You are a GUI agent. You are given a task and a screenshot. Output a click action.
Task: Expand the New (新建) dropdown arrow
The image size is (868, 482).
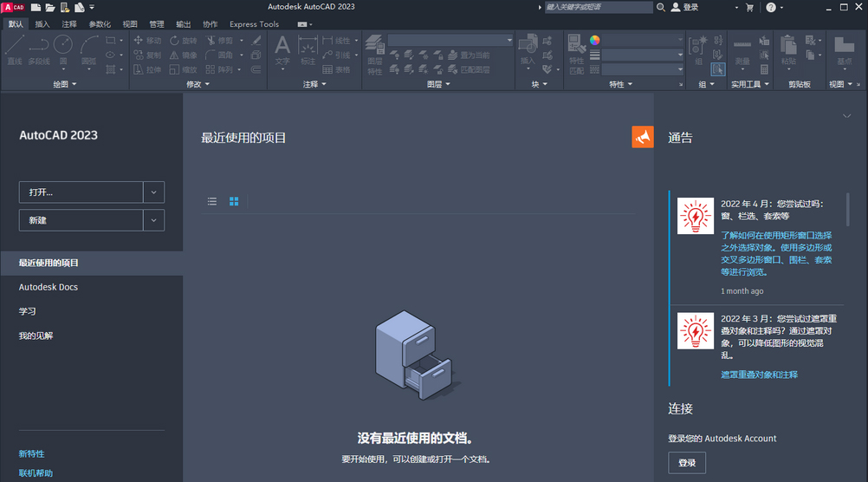pyautogui.click(x=154, y=220)
